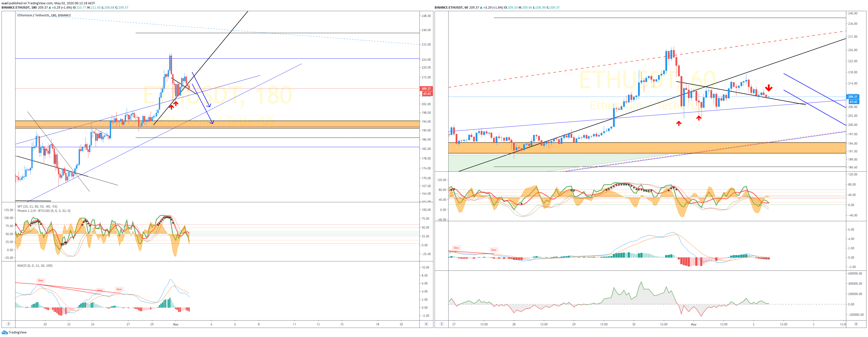Click the 600000.00 label on the volume pane scale
Screen dimensions: 868x337
coord(855,273)
